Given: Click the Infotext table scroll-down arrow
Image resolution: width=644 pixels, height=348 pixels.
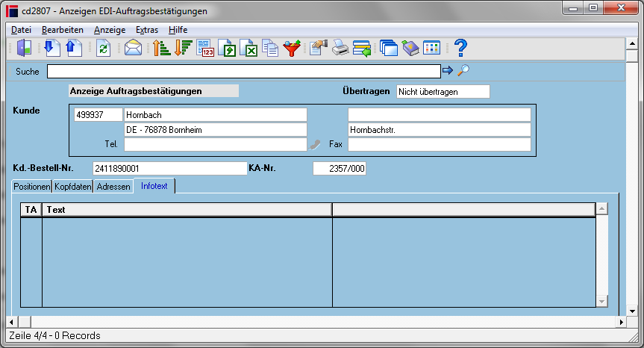Looking at the screenshot, I should (x=601, y=302).
